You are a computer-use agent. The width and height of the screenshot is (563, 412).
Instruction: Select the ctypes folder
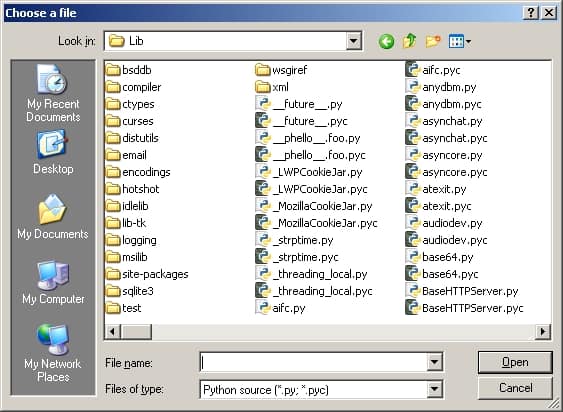click(x=130, y=104)
